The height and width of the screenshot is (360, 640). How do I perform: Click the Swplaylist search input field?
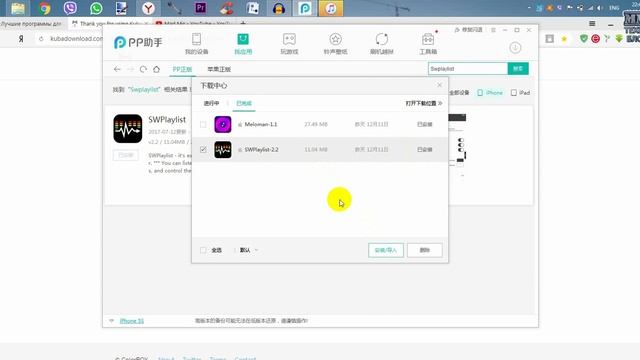tap(468, 69)
